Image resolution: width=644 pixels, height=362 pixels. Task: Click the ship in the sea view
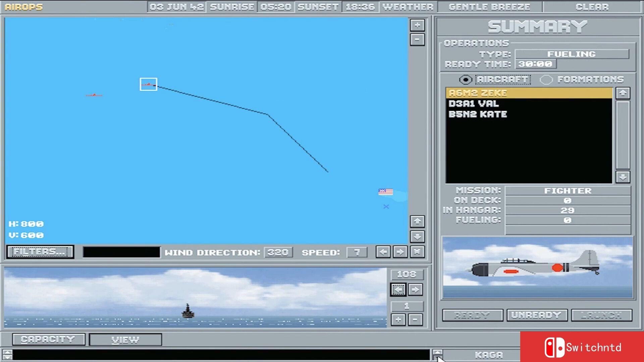tap(188, 311)
